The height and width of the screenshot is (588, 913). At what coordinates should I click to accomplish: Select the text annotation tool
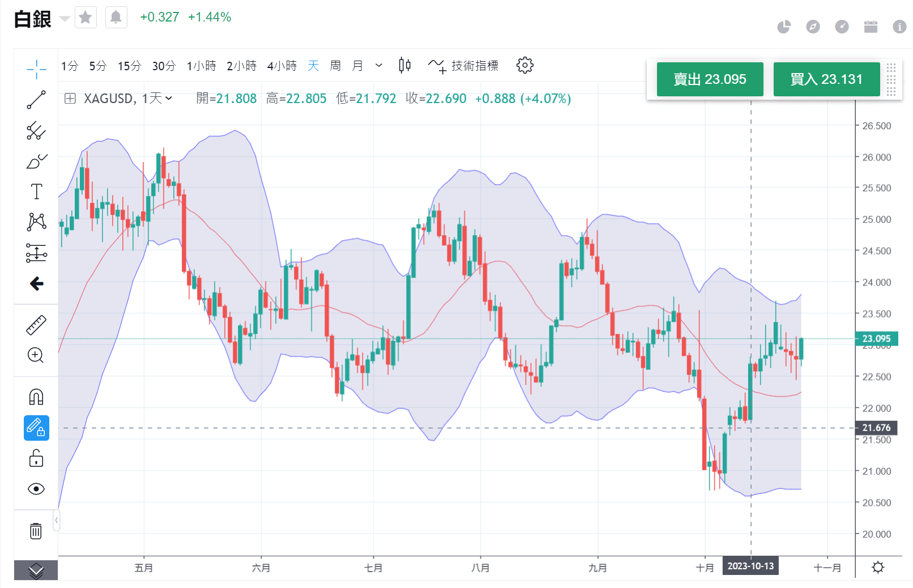coord(36,191)
